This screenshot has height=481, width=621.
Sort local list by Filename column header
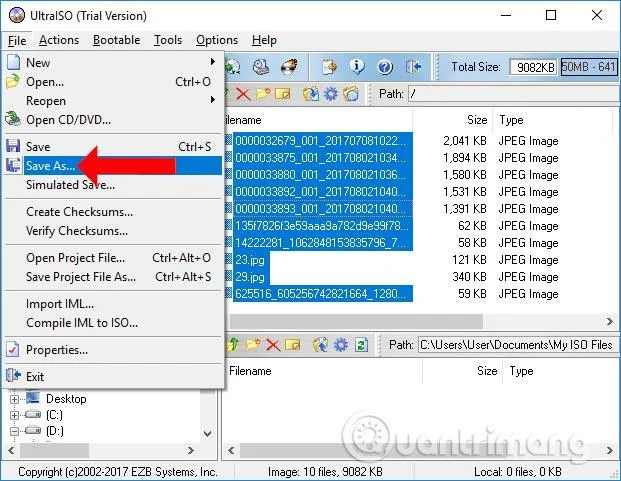(x=324, y=371)
